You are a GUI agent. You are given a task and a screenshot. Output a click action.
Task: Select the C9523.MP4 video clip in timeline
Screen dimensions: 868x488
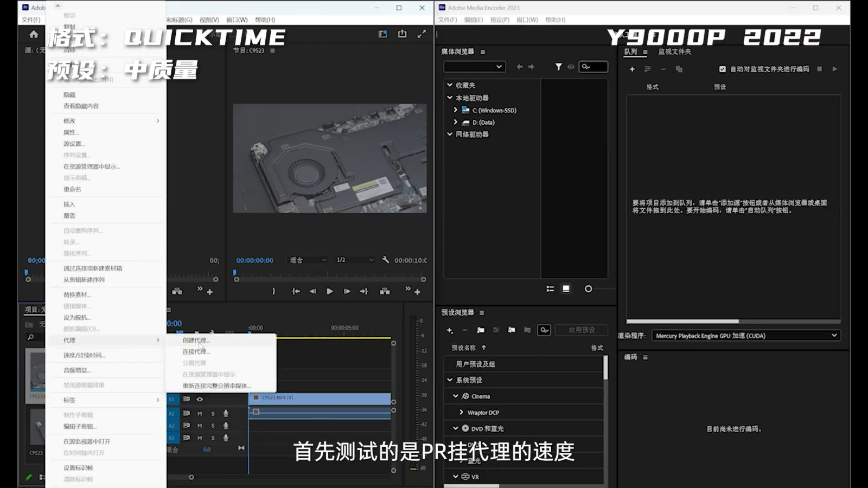(320, 399)
